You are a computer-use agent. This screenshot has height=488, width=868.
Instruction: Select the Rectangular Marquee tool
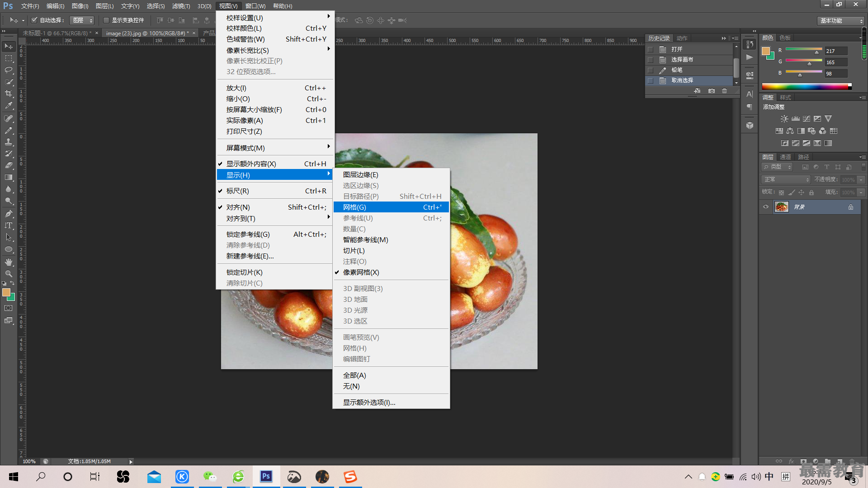coord(9,58)
